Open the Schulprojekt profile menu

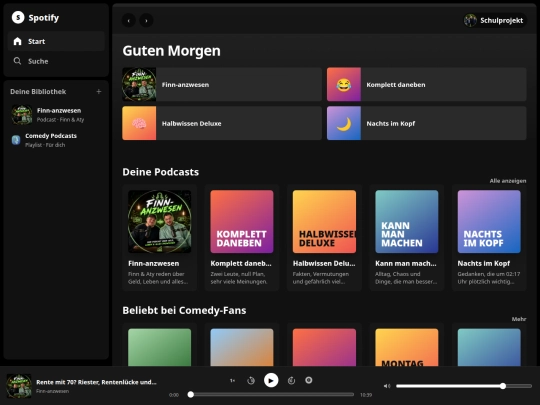click(x=495, y=20)
